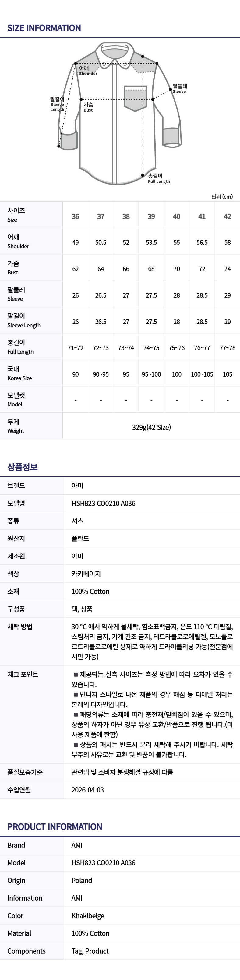
Task: Click the 329g(42 Size) weight value
Action: (151, 427)
